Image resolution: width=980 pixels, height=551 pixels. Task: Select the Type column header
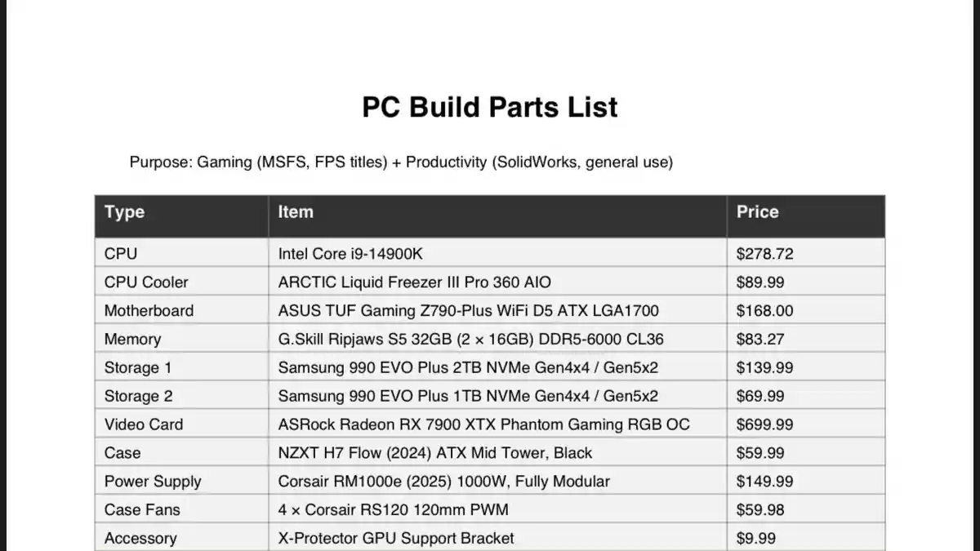(125, 212)
